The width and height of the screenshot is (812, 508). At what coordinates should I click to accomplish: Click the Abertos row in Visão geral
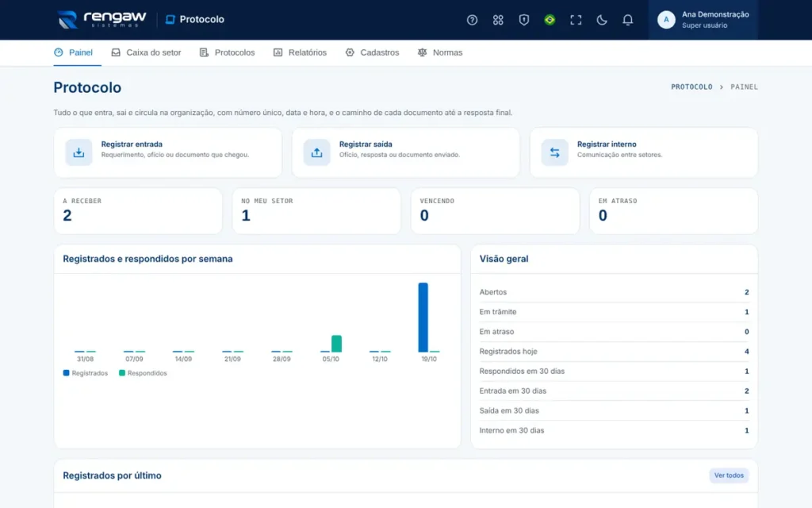(615, 292)
